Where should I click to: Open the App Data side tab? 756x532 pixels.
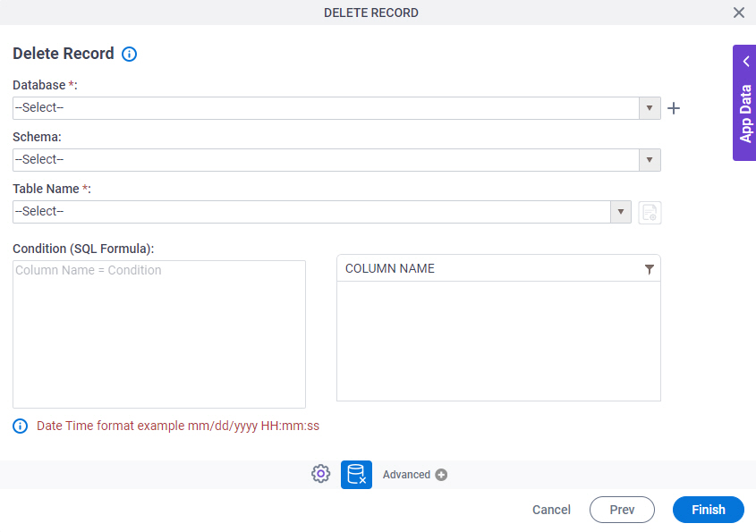tap(745, 114)
